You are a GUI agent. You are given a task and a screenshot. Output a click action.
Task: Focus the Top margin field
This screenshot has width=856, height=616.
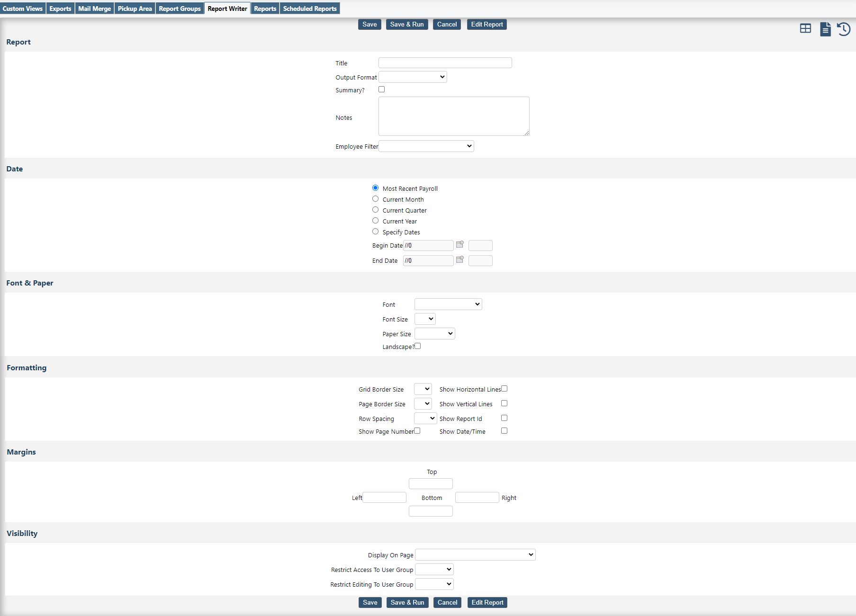431,484
